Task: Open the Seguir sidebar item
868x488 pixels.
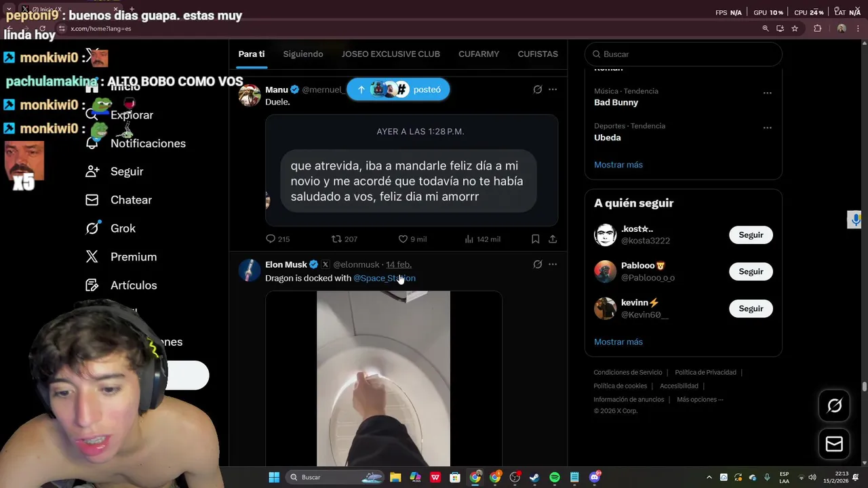Action: 127,171
